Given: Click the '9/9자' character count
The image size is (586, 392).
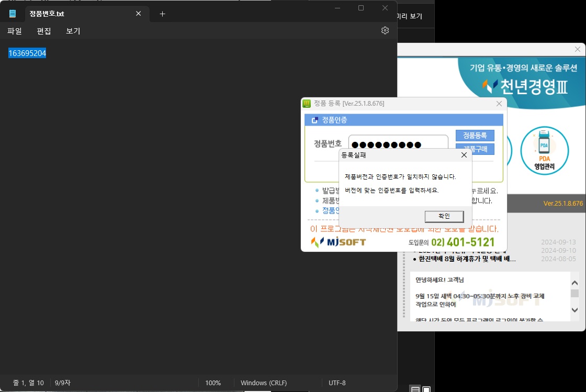Looking at the screenshot, I should point(62,383).
